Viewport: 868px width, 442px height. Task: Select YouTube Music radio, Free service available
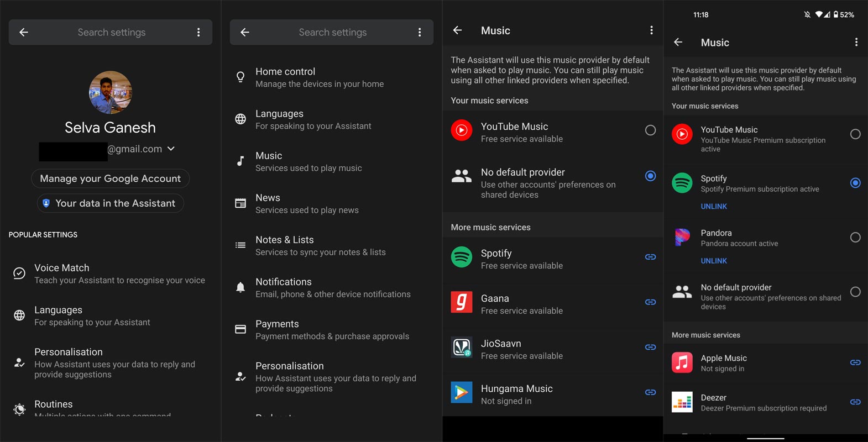(x=651, y=130)
